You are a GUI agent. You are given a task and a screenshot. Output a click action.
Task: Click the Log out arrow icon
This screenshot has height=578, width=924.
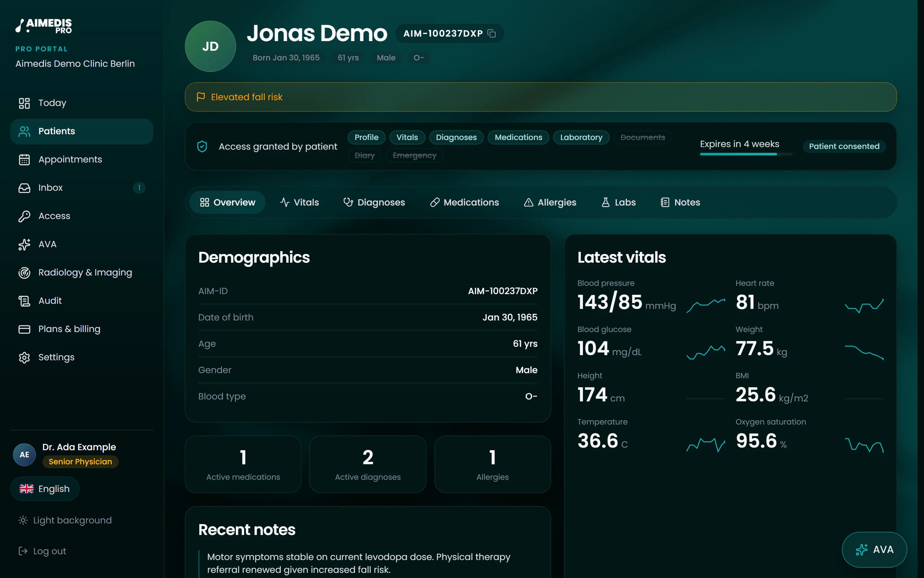(x=23, y=551)
